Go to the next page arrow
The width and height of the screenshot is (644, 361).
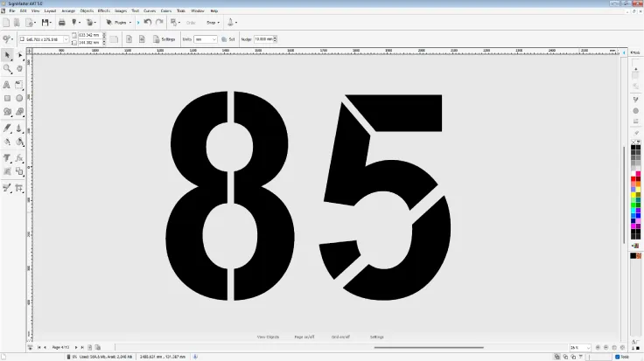point(76,348)
